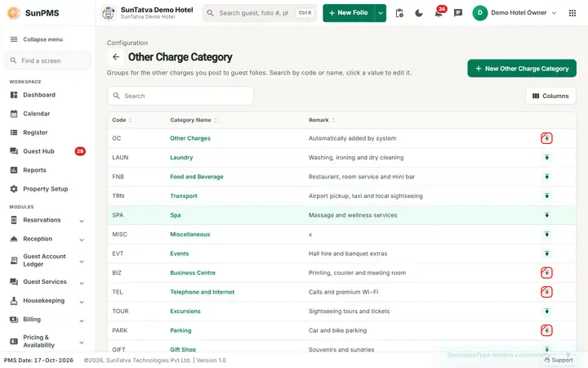Screen dimensions: 588x368
Task: Sort by the Remark column
Action: [x=322, y=120]
